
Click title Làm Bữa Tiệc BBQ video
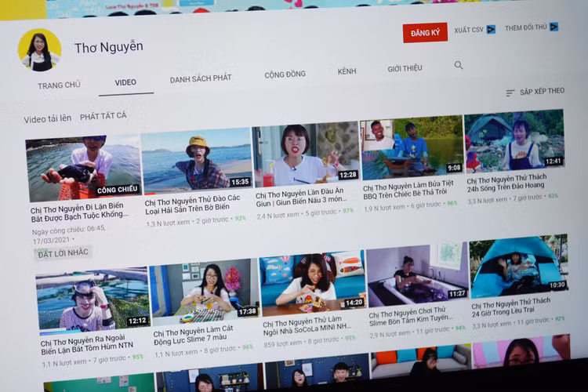click(408, 190)
